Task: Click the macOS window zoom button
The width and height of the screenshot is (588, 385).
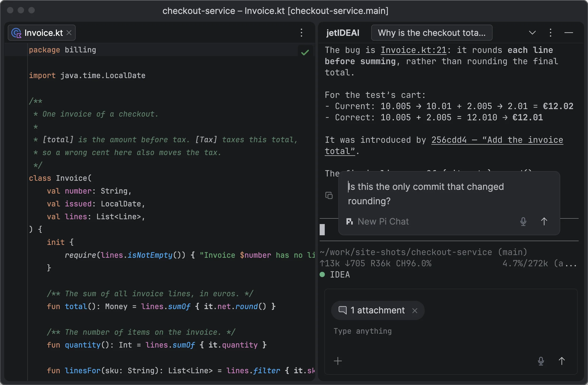Action: (32, 10)
